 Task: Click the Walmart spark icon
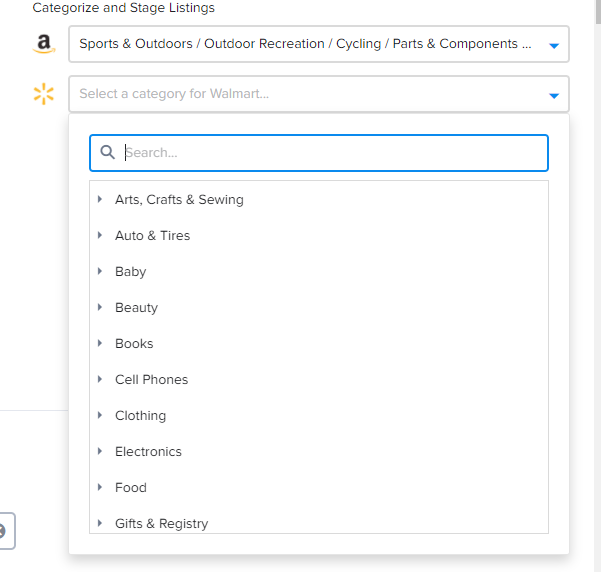43,94
